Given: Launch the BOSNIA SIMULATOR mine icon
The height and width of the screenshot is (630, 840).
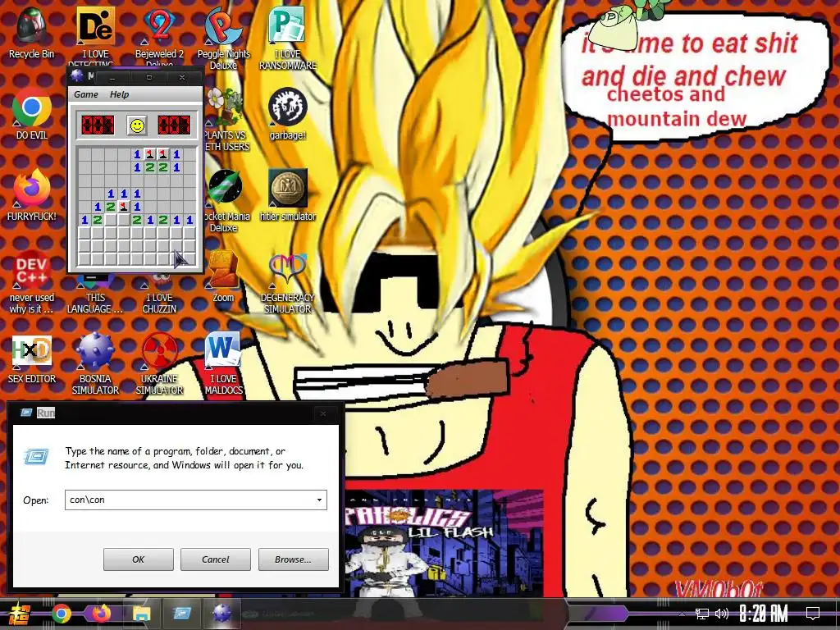Looking at the screenshot, I should [95, 363].
